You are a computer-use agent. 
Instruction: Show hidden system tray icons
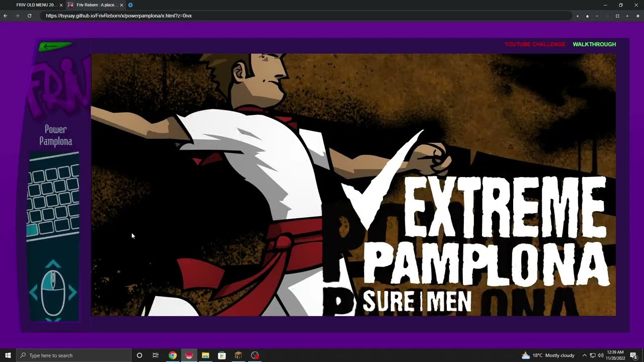[585, 355]
